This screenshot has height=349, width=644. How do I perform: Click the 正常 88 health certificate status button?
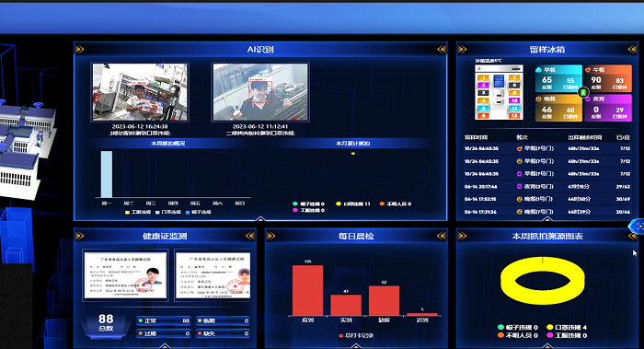pyautogui.click(x=164, y=320)
